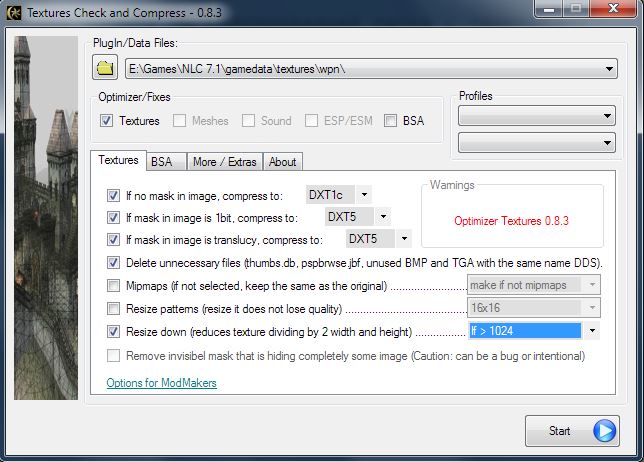Viewport: 644px width, 462px height.
Task: Switch to the About tab
Action: point(282,161)
